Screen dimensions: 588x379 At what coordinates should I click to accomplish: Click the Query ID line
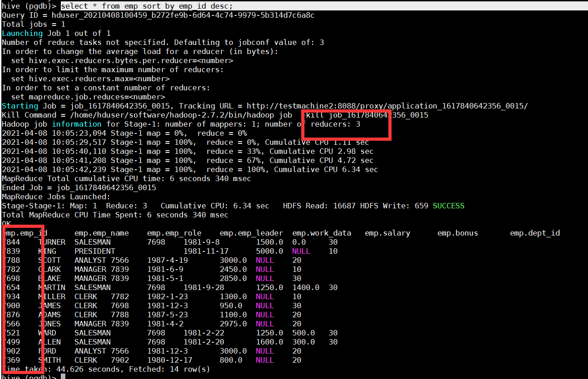pyautogui.click(x=158, y=15)
